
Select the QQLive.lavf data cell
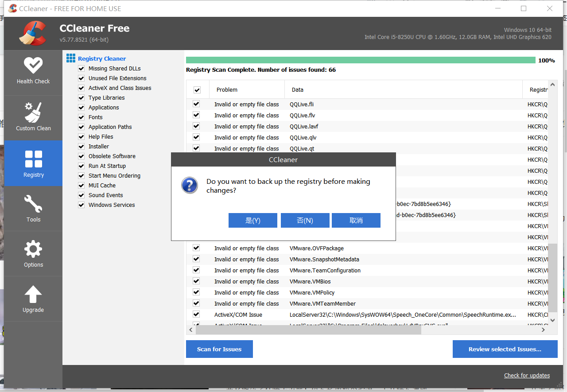(304, 126)
